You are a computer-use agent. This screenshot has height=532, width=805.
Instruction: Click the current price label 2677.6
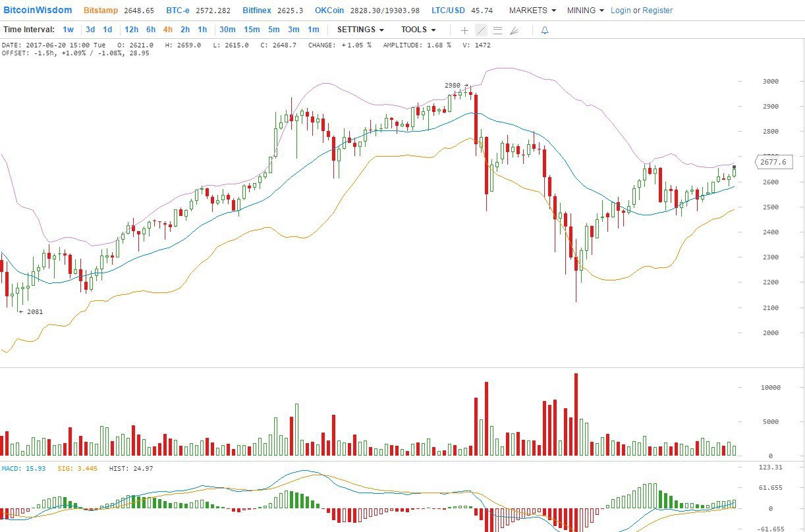(773, 162)
